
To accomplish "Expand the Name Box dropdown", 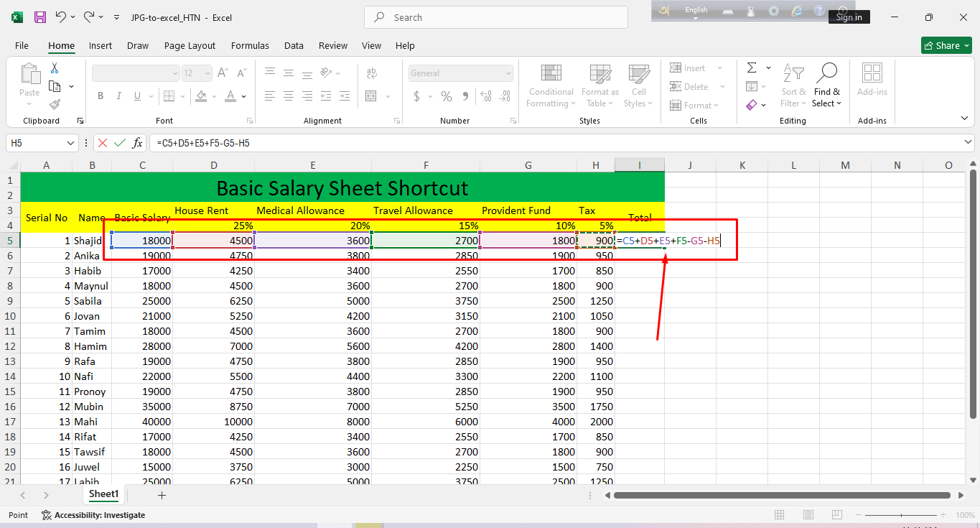I will click(x=70, y=143).
